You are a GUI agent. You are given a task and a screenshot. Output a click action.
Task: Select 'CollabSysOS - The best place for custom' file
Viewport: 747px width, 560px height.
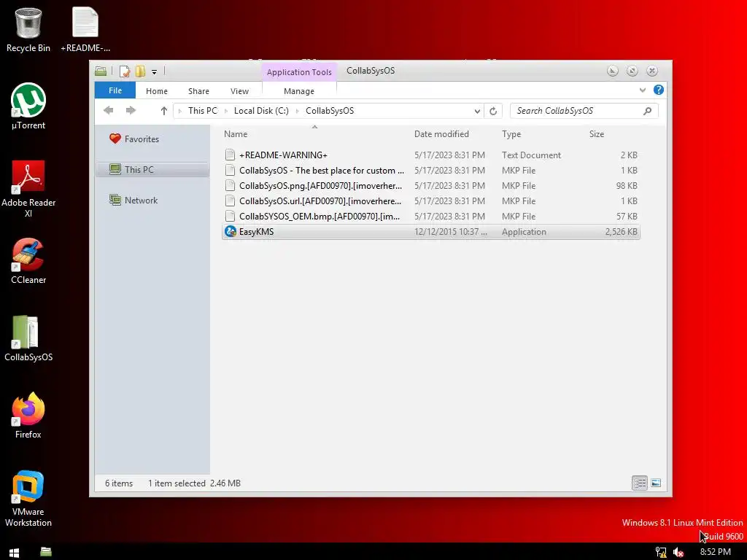(430, 171)
